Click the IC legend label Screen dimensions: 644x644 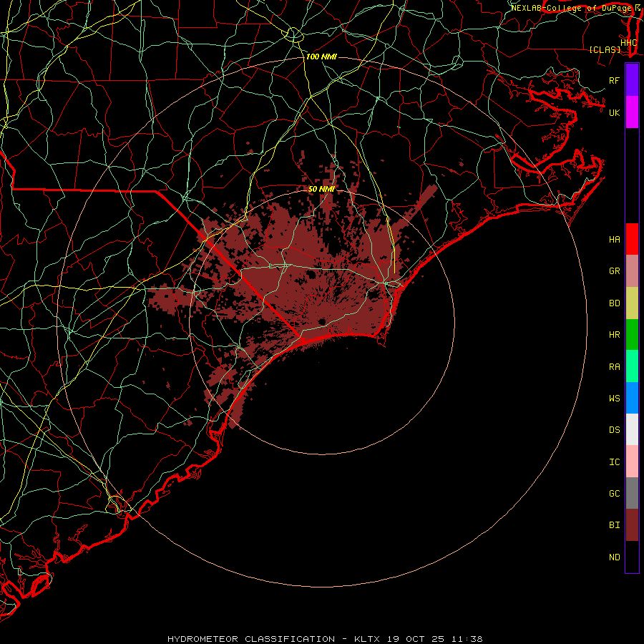coord(614,462)
